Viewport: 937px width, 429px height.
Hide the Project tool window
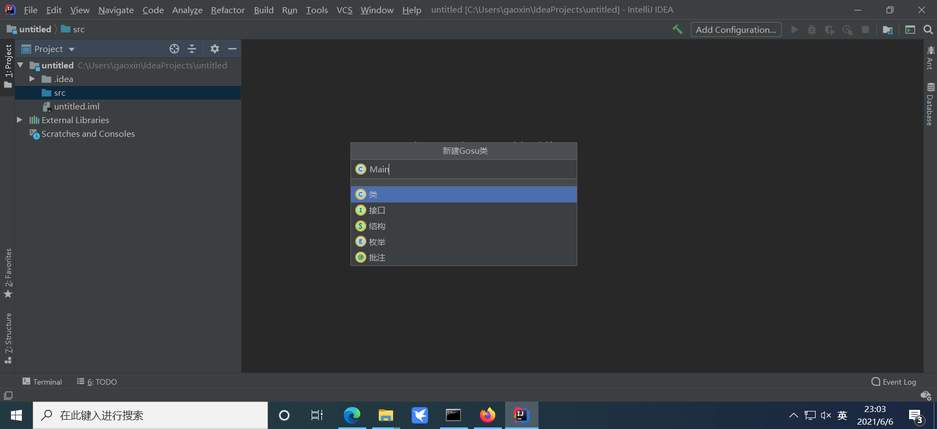(x=232, y=49)
